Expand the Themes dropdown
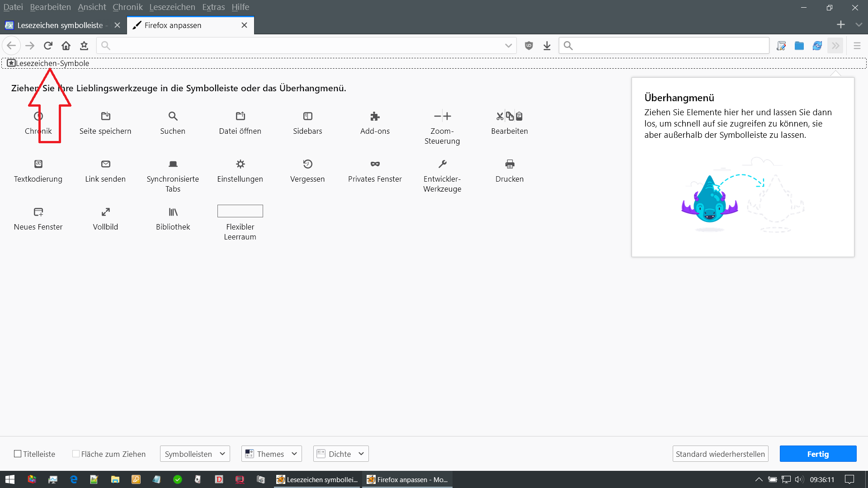 point(271,454)
